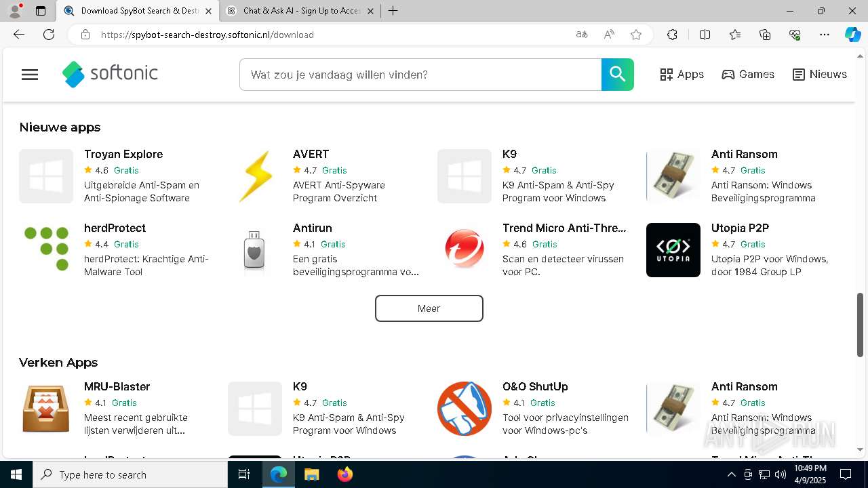The width and height of the screenshot is (868, 488).
Task: Refresh the page
Action: click(49, 35)
